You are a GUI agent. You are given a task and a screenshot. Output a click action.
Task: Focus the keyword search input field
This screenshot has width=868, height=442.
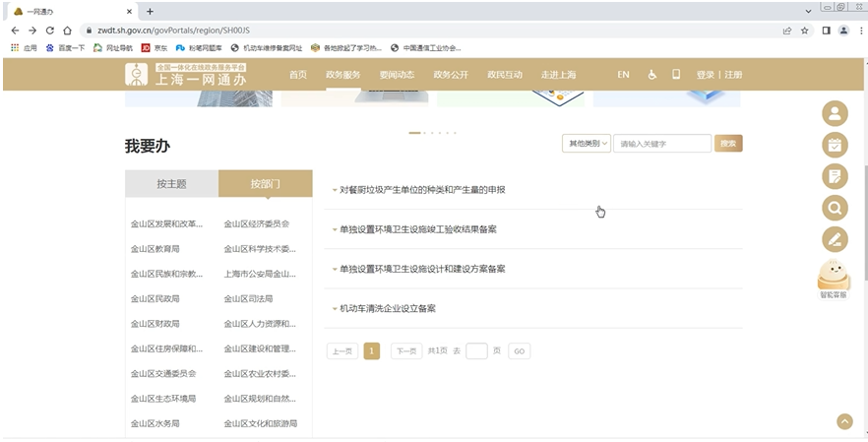662,144
